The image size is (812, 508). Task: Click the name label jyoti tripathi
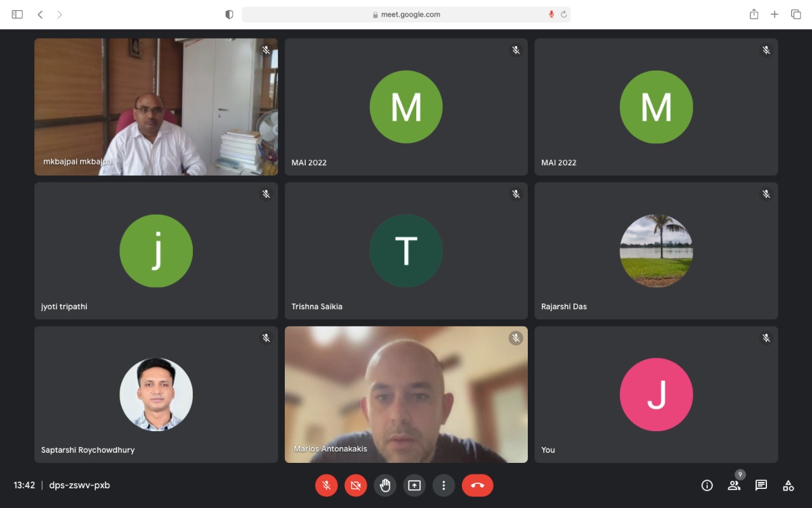[64, 307]
